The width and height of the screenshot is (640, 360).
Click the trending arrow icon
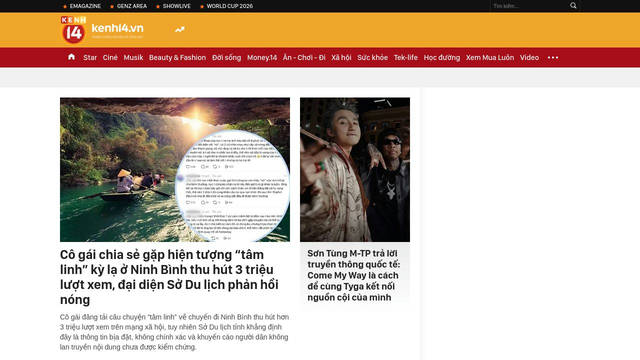180,29
